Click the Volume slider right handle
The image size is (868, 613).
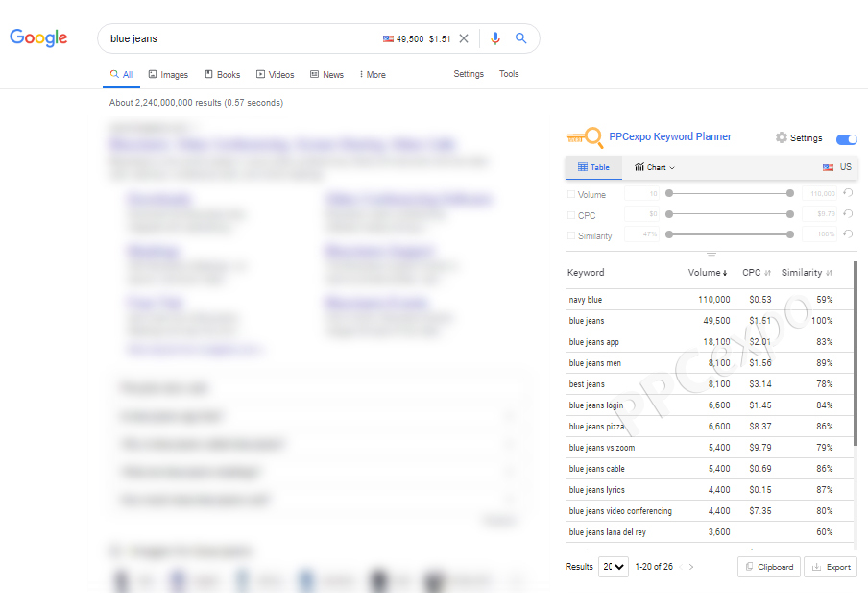(790, 193)
